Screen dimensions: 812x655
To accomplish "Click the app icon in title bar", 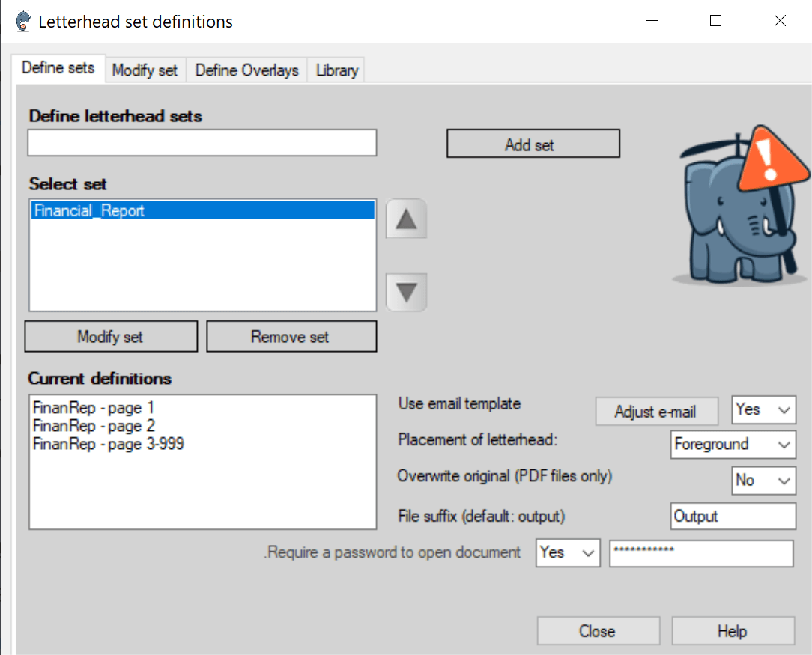I will pyautogui.click(x=23, y=21).
